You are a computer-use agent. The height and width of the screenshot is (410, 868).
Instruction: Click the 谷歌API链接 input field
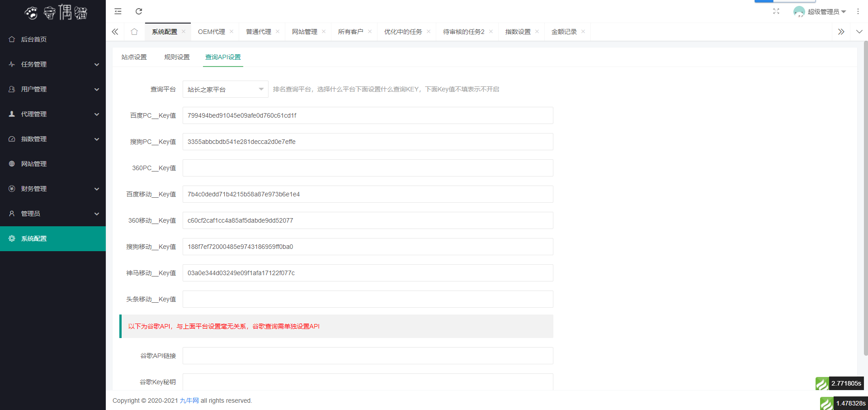click(x=368, y=356)
